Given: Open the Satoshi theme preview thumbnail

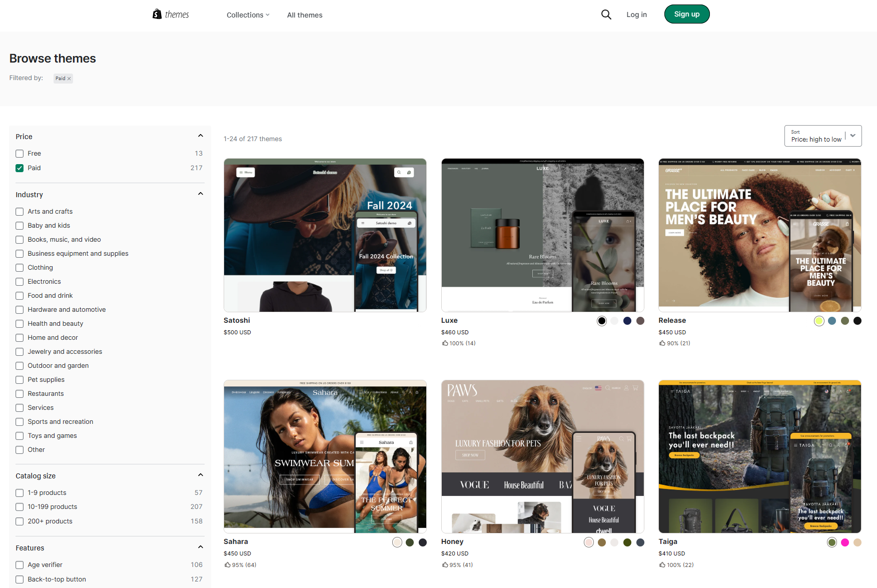Looking at the screenshot, I should pos(325,235).
